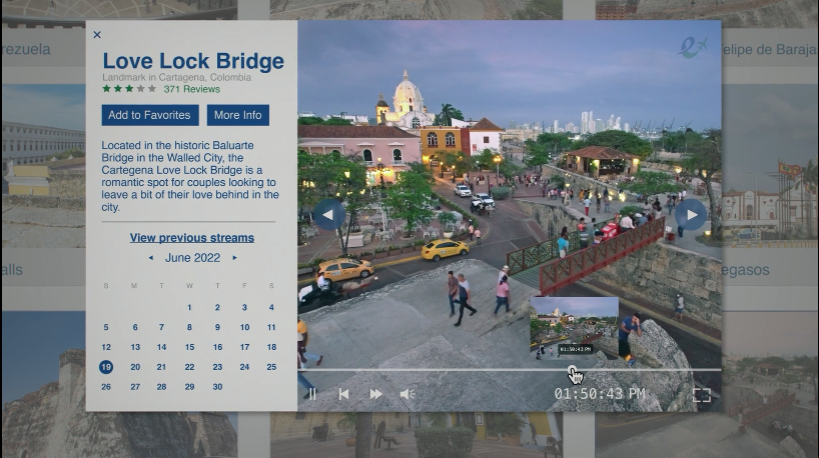Fast forward the stream
Viewport: 819px width, 458px height.
pos(376,394)
